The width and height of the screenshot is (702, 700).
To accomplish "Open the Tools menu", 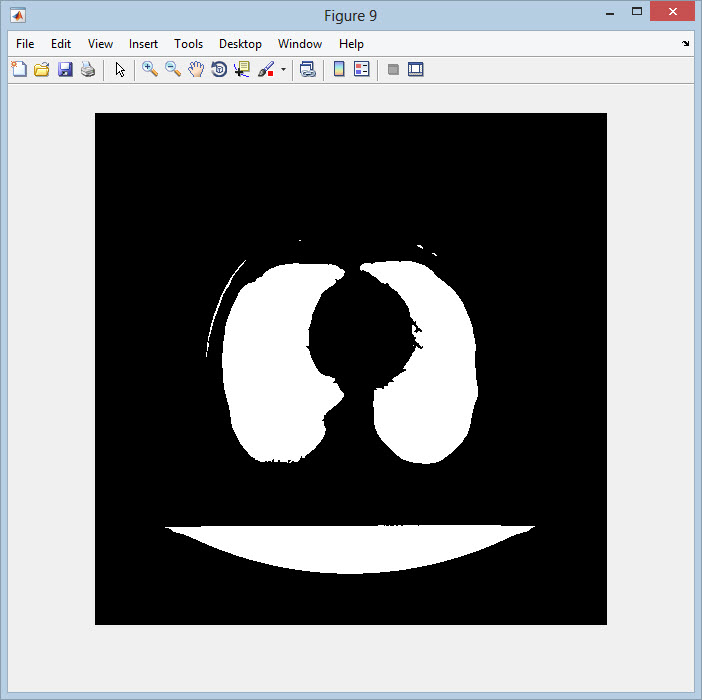I will (x=188, y=44).
